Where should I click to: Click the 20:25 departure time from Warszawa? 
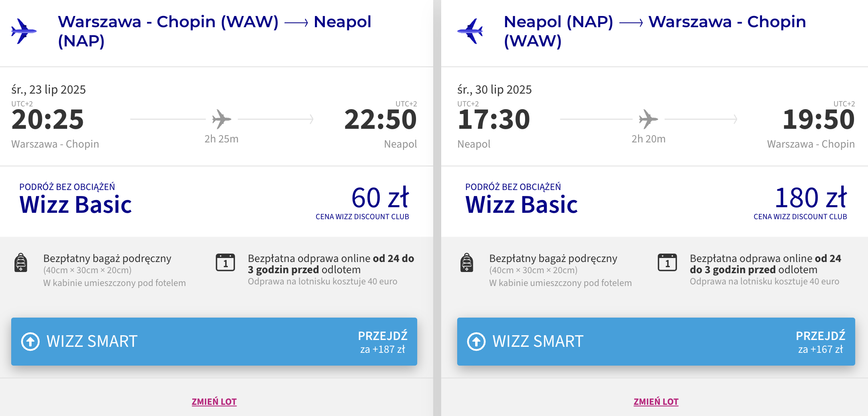tap(48, 119)
